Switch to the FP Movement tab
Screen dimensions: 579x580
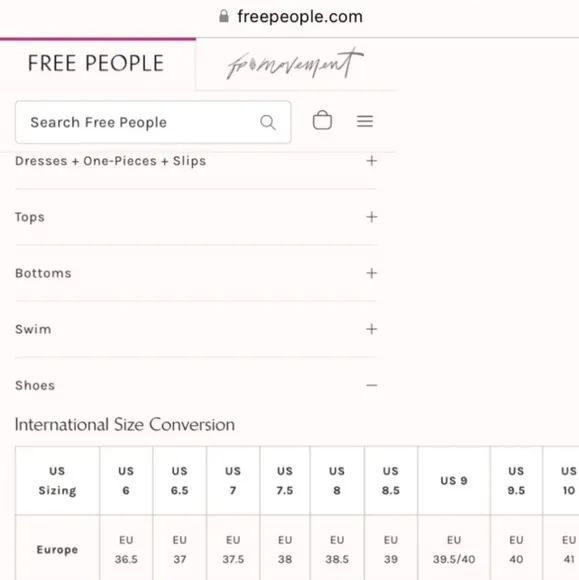click(295, 64)
